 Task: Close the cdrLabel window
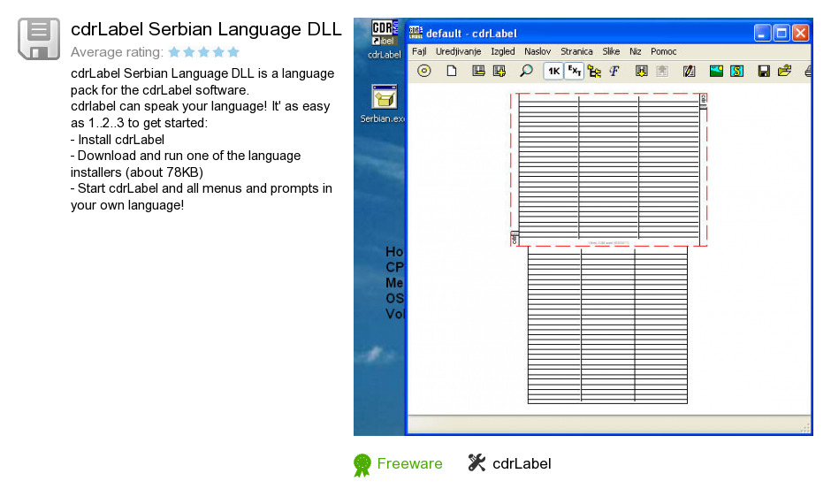pyautogui.click(x=800, y=33)
